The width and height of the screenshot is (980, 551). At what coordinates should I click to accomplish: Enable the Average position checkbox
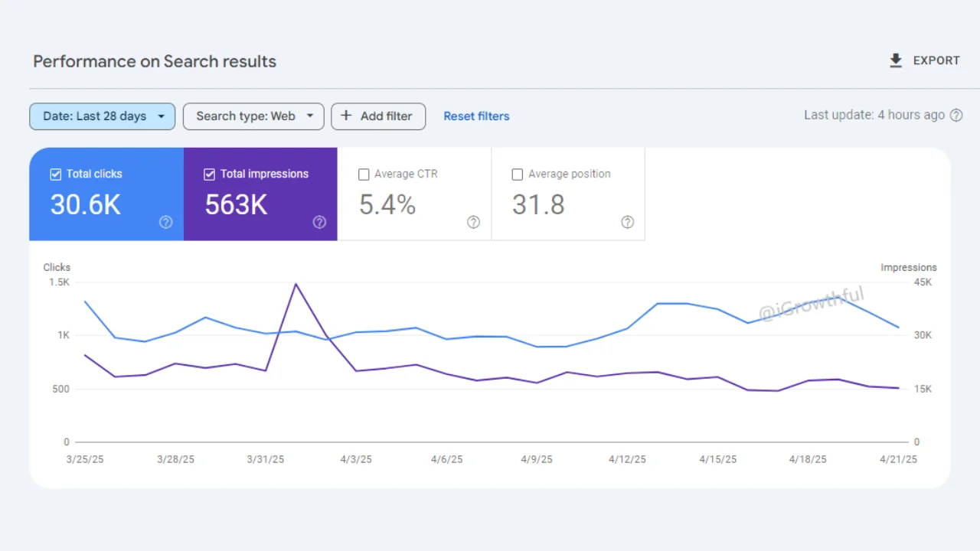coord(518,174)
